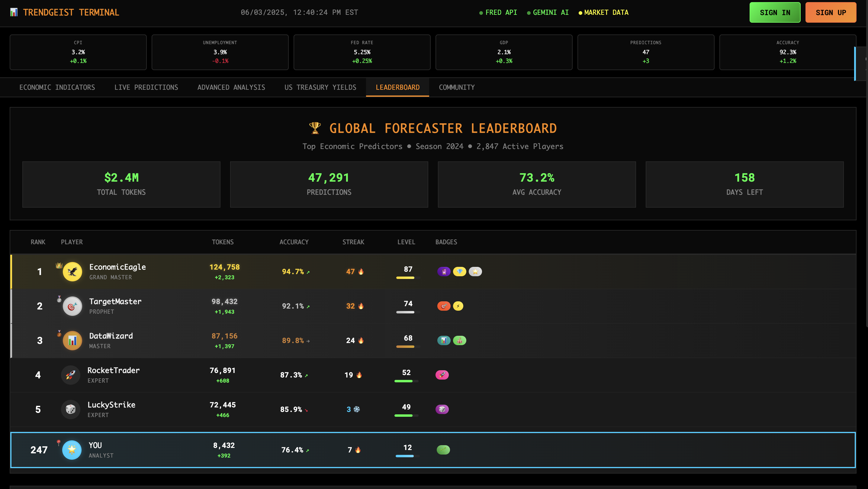Click the Market Data status indicator
Screen dimensions: 868x489
click(603, 12)
